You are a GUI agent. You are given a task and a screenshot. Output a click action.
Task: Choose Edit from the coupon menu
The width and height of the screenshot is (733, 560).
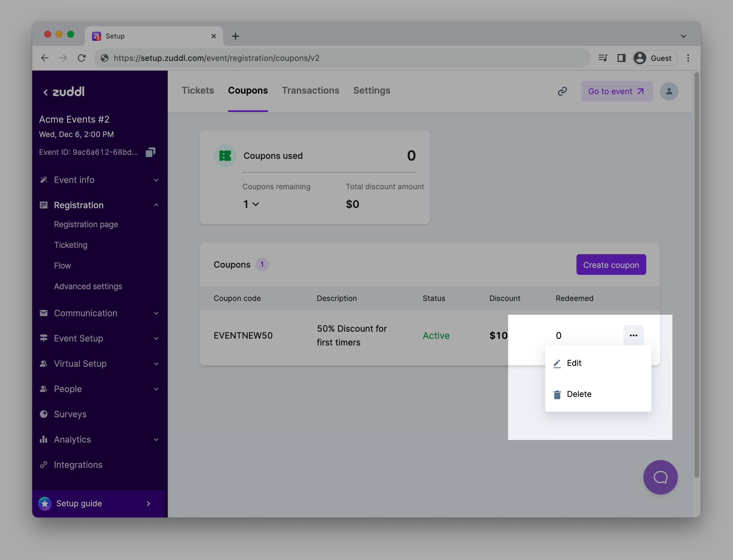coord(574,363)
